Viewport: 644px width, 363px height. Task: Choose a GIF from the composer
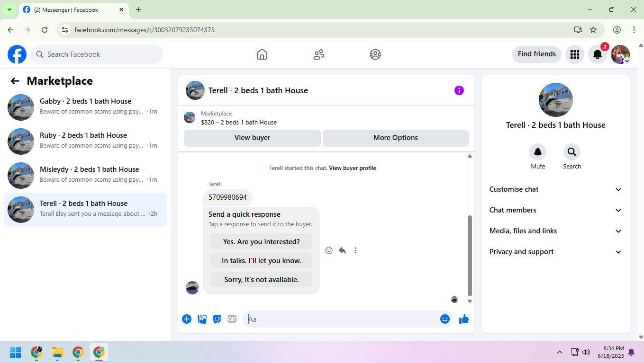(232, 319)
